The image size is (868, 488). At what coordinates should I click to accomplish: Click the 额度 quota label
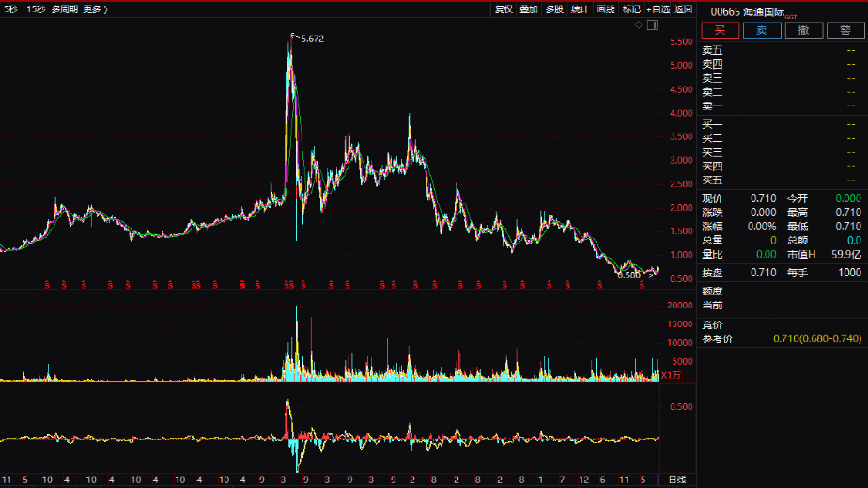[712, 291]
